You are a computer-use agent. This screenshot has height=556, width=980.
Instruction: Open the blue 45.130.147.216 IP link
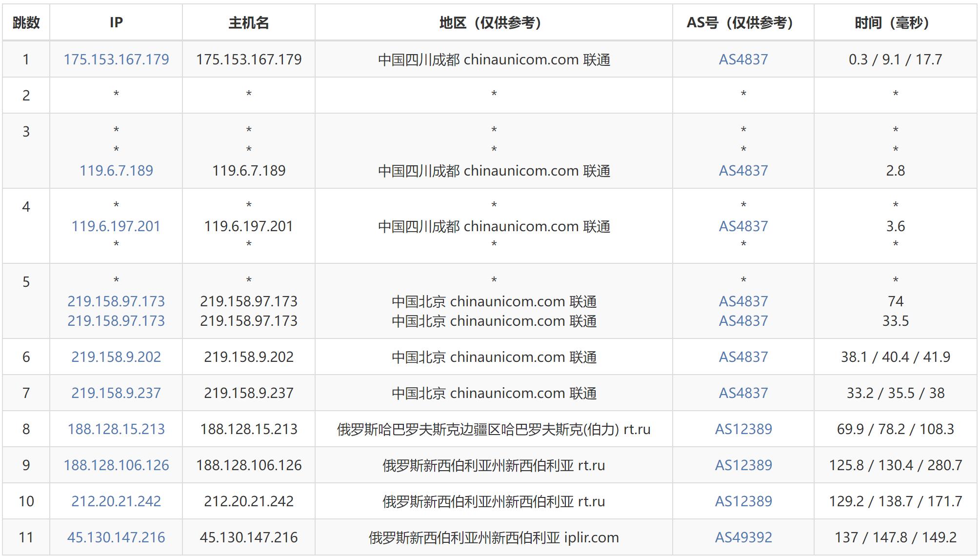tap(116, 537)
